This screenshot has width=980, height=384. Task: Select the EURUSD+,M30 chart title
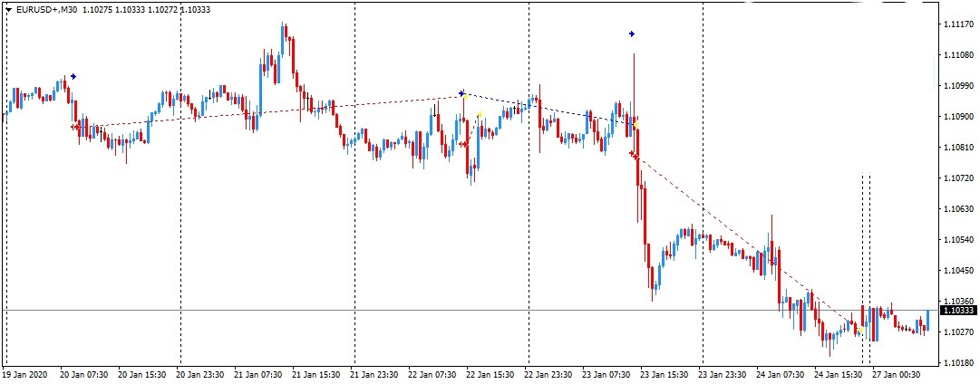tap(47, 9)
